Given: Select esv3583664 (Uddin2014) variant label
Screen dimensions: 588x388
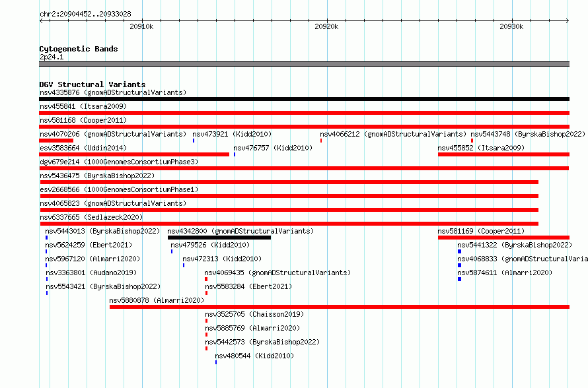Looking at the screenshot, I should click(x=83, y=148).
